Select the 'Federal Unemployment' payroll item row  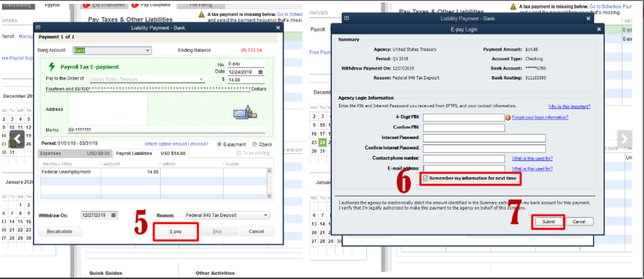pyautogui.click(x=153, y=172)
